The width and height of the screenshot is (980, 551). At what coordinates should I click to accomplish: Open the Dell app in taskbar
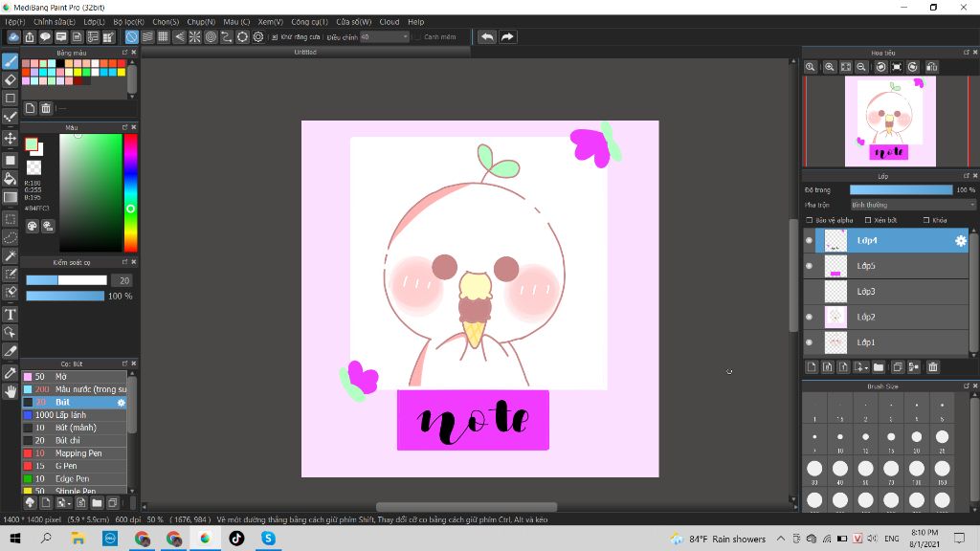110,539
